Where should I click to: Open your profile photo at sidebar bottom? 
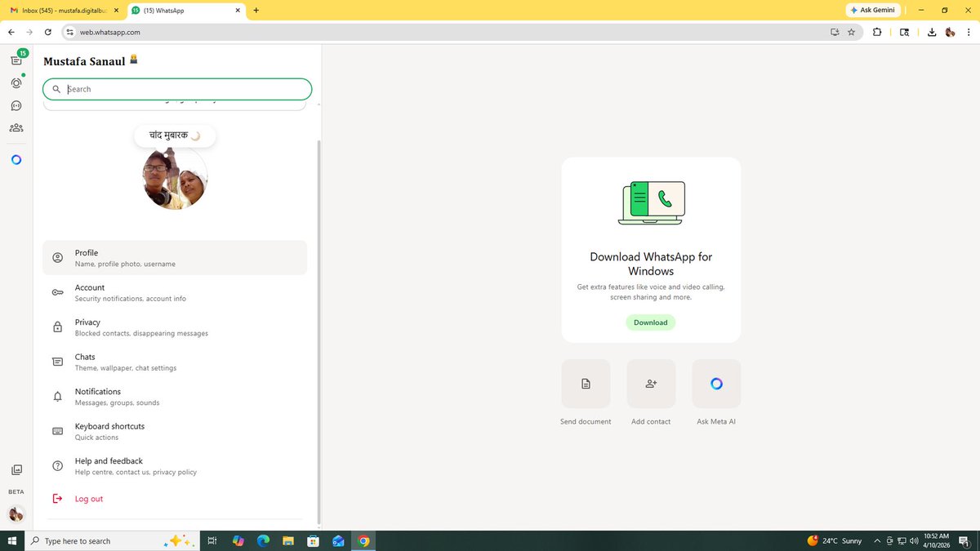(x=16, y=514)
